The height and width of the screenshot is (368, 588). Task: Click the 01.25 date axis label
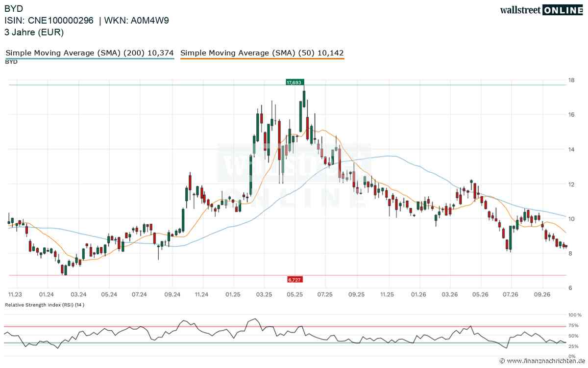pyautogui.click(x=233, y=294)
